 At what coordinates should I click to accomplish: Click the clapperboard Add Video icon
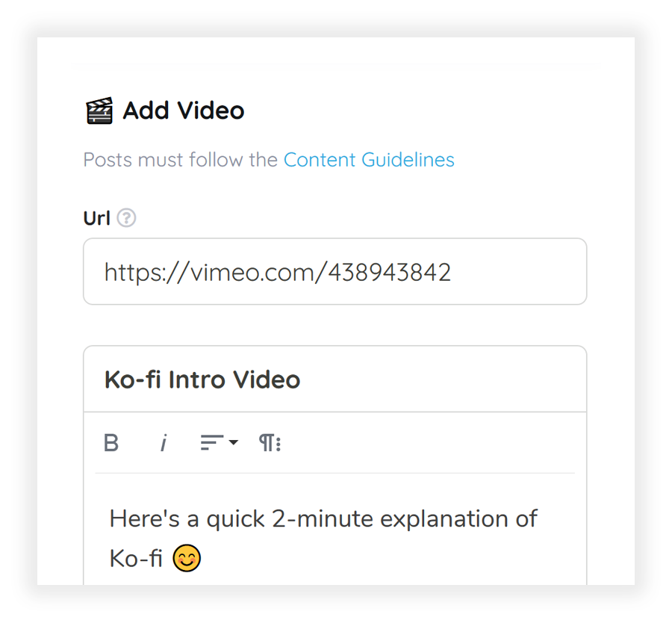pos(99,110)
